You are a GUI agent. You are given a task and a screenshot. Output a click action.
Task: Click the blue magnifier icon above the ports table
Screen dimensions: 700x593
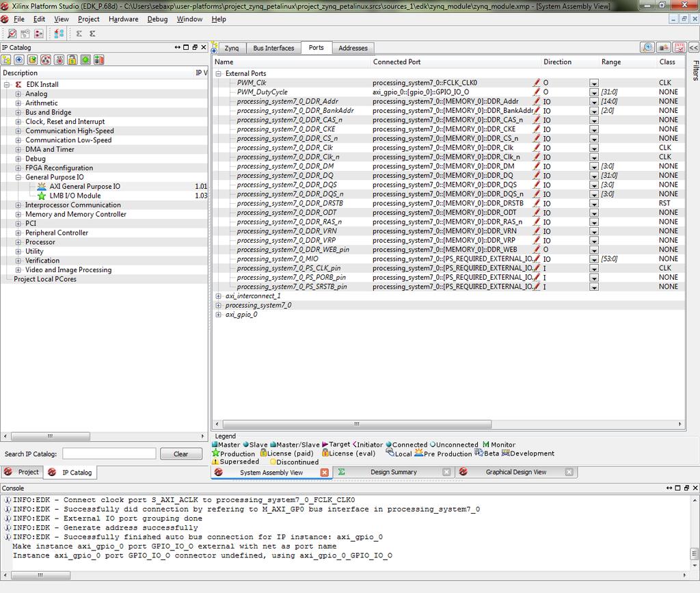[x=647, y=48]
